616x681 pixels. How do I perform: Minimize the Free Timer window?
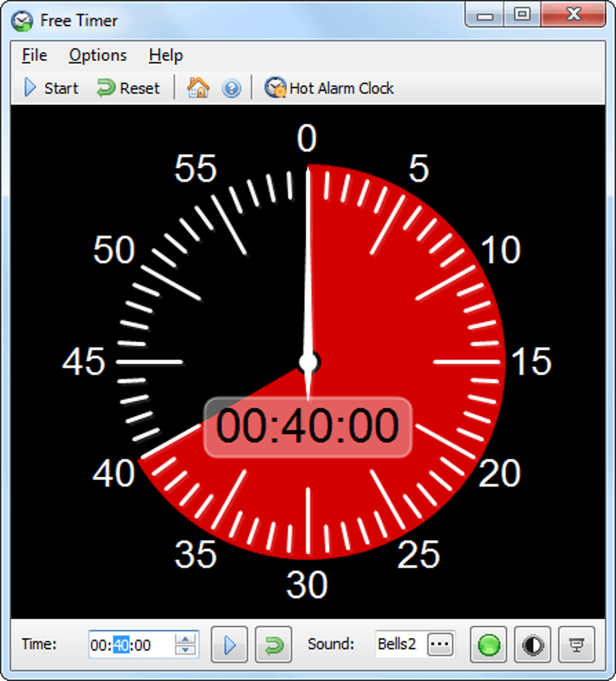click(x=485, y=15)
